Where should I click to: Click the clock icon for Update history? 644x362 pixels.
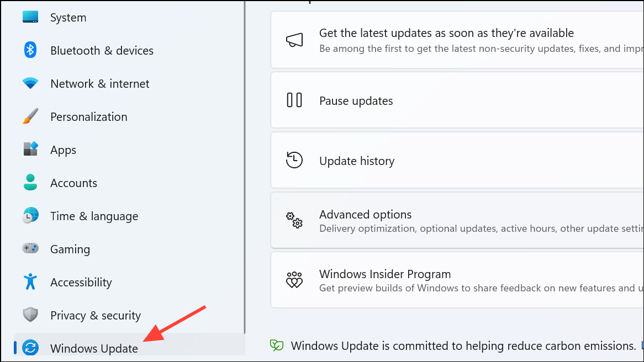coord(294,160)
